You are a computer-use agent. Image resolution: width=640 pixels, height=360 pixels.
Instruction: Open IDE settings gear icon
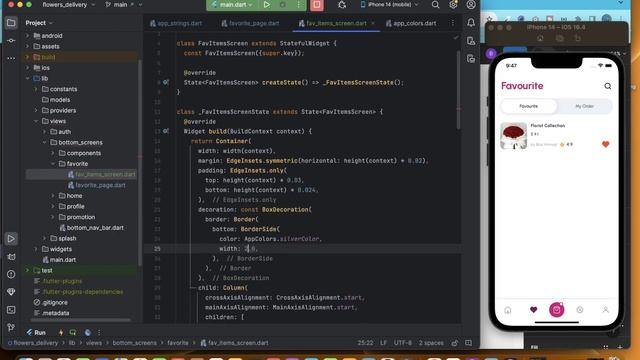453,5
